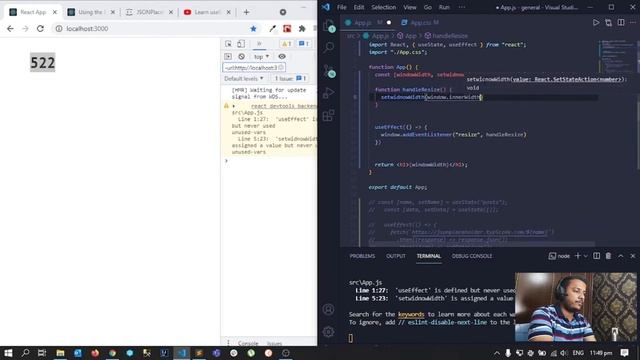The image size is (640, 360).
Task: Clear the DevTools console
Action: (x=241, y=56)
